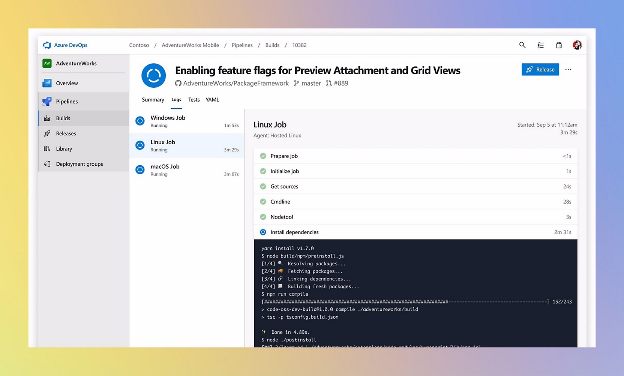The image size is (624, 376).
Task: Click the Prepare job success checkmark
Action: pos(263,156)
